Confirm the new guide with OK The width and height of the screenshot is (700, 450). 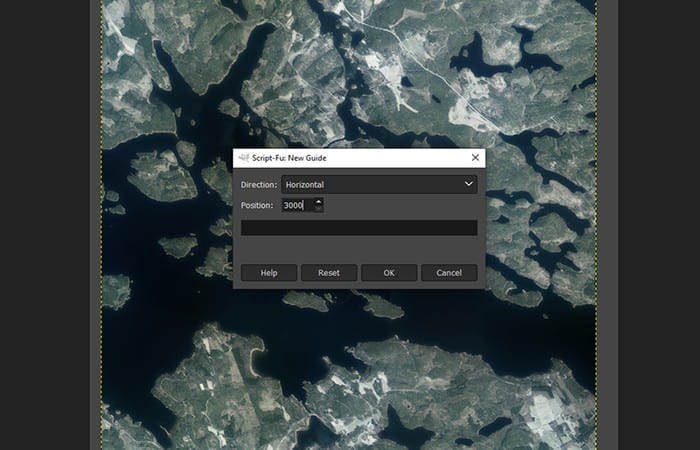click(x=389, y=273)
